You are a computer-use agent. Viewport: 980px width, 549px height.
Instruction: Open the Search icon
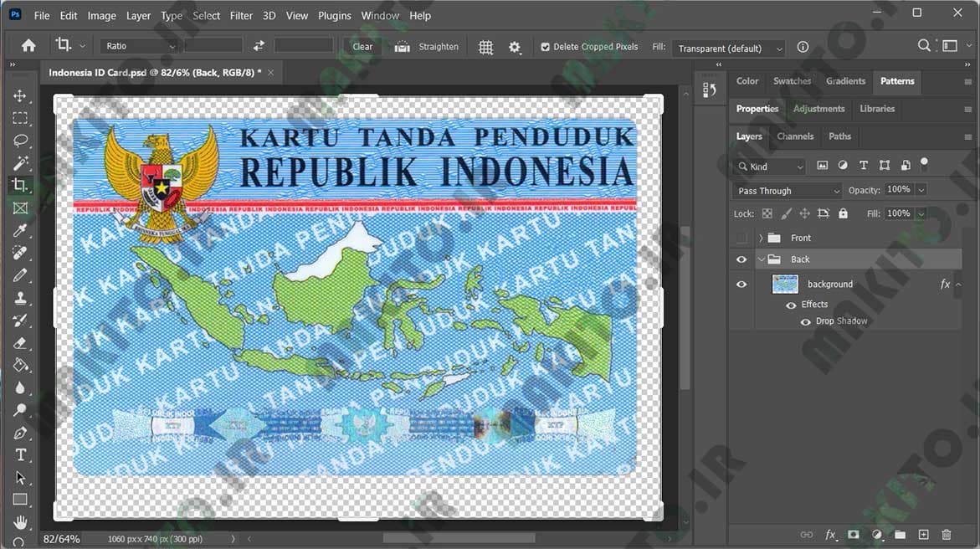pyautogui.click(x=924, y=46)
